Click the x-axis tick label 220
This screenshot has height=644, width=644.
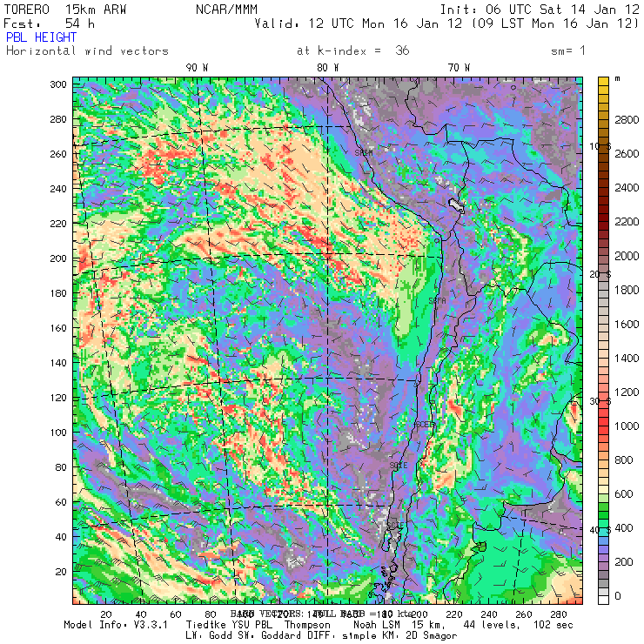(x=453, y=614)
